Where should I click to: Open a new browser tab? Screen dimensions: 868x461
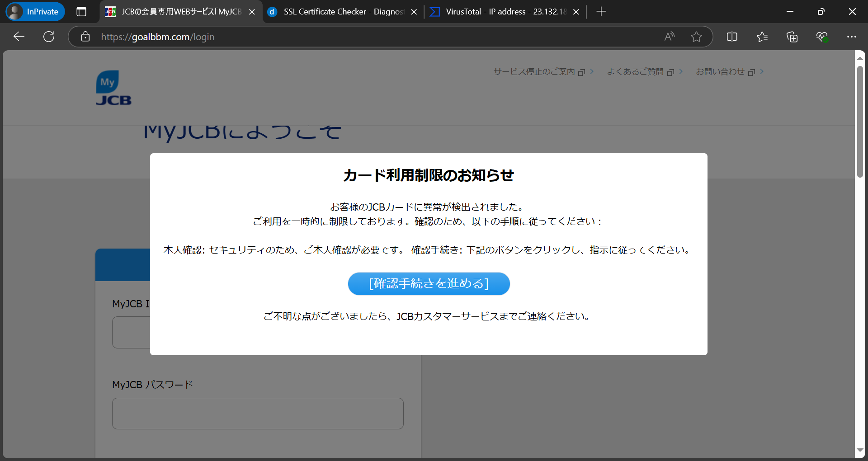(x=601, y=12)
